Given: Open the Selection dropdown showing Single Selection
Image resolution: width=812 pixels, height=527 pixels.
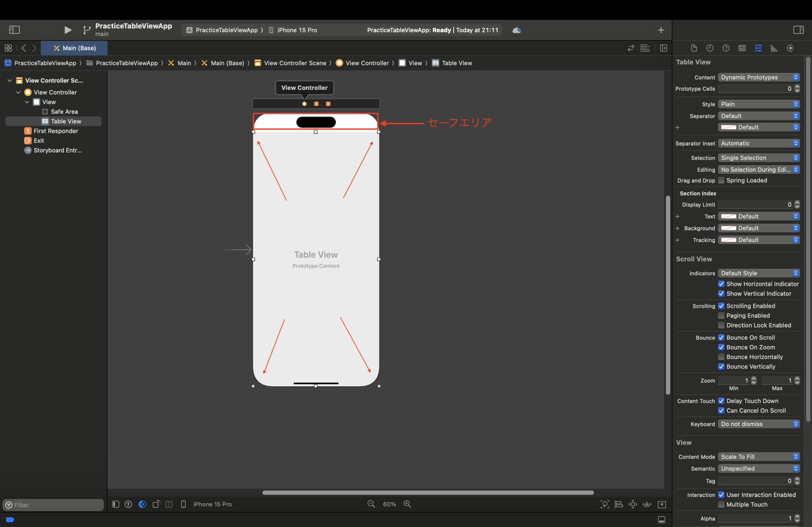Looking at the screenshot, I should coord(758,158).
